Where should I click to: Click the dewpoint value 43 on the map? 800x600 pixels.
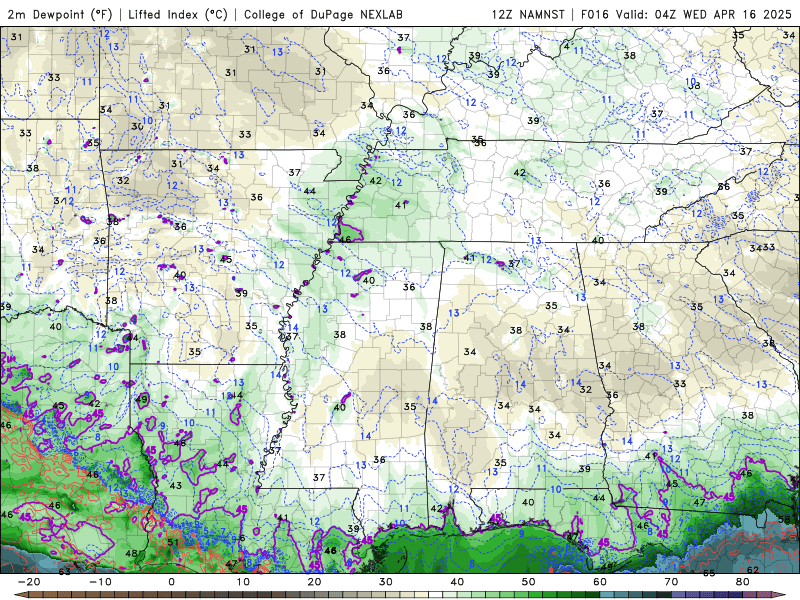pyautogui.click(x=176, y=485)
